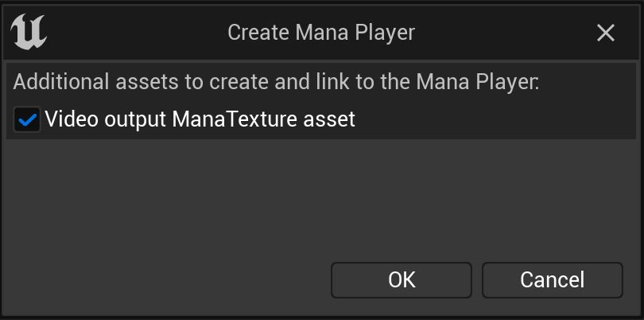Click the X icon in title bar

pyautogui.click(x=606, y=33)
